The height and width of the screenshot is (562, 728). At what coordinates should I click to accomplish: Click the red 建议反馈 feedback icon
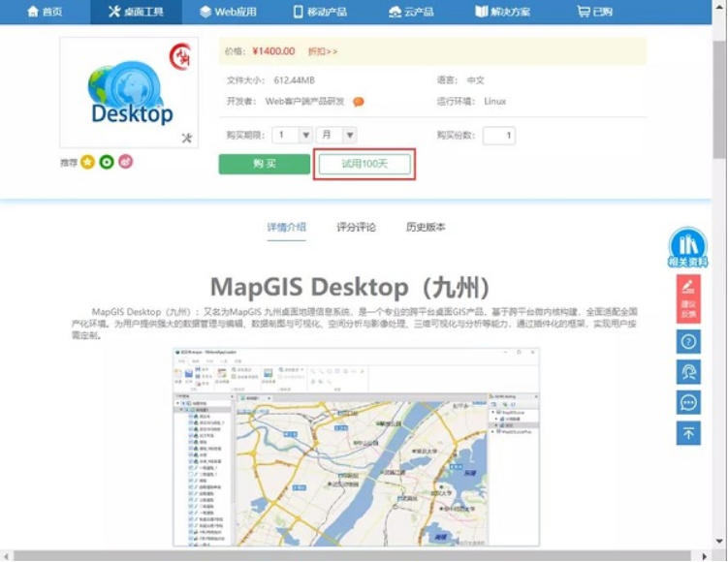pos(688,297)
